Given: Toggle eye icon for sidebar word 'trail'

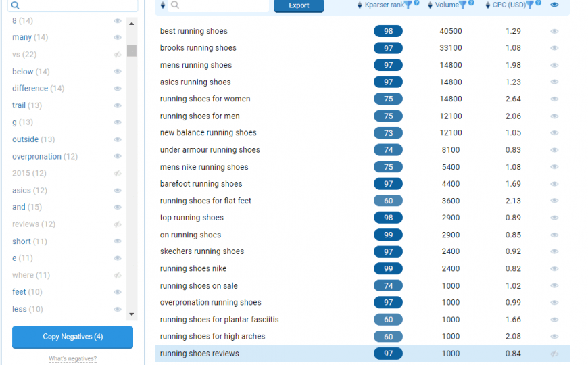Looking at the screenshot, I should click(x=118, y=106).
